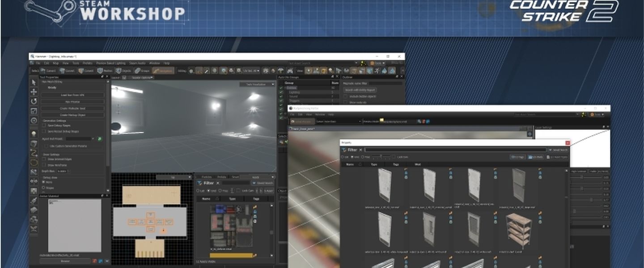
Task: Click the Depth Bias value field
Action: (62, 171)
